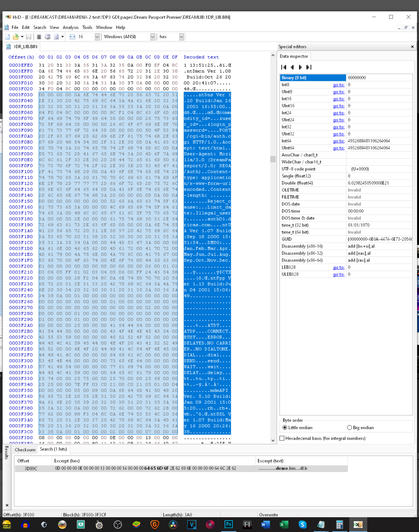Open Microsoft Word from the taskbar

(x=265, y=525)
